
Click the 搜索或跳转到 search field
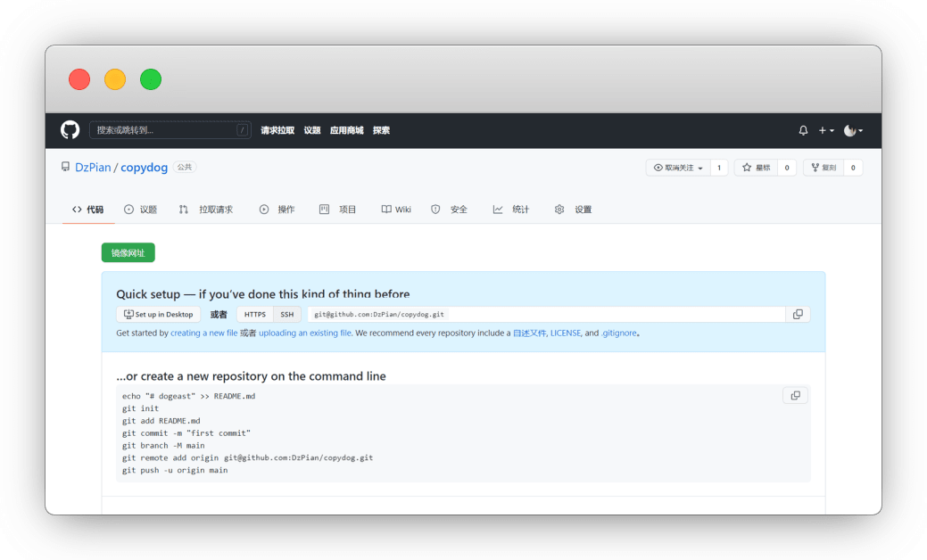coord(170,130)
